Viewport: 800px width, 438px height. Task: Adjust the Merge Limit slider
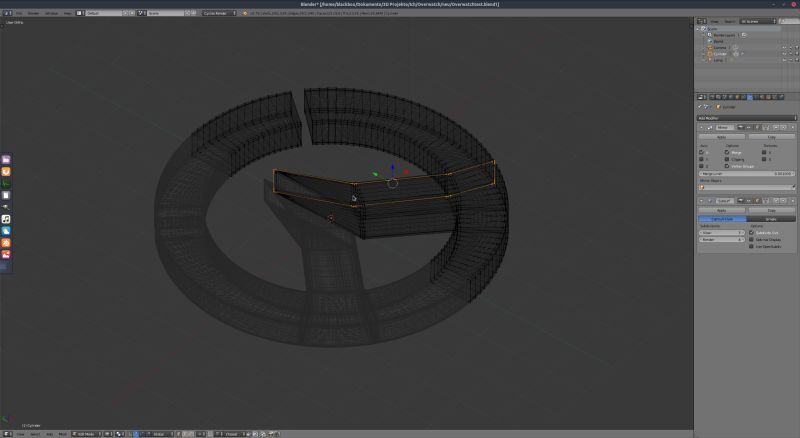click(x=746, y=174)
